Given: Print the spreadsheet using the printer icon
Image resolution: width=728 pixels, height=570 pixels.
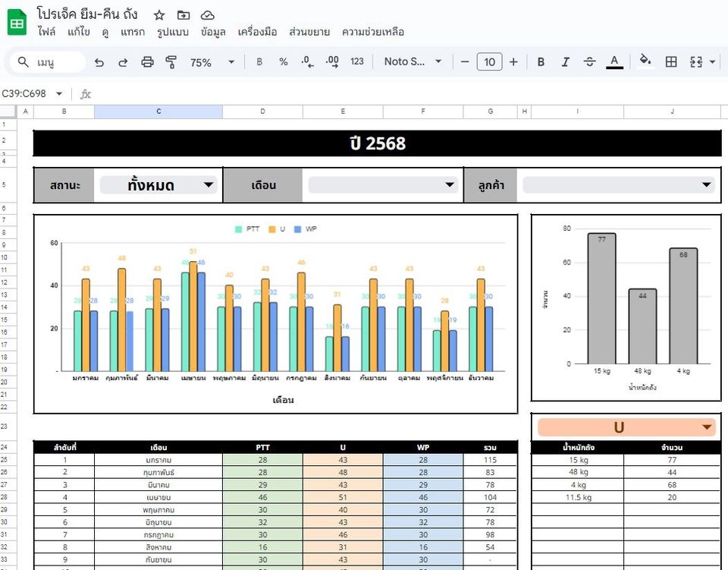Looking at the screenshot, I should (x=147, y=62).
